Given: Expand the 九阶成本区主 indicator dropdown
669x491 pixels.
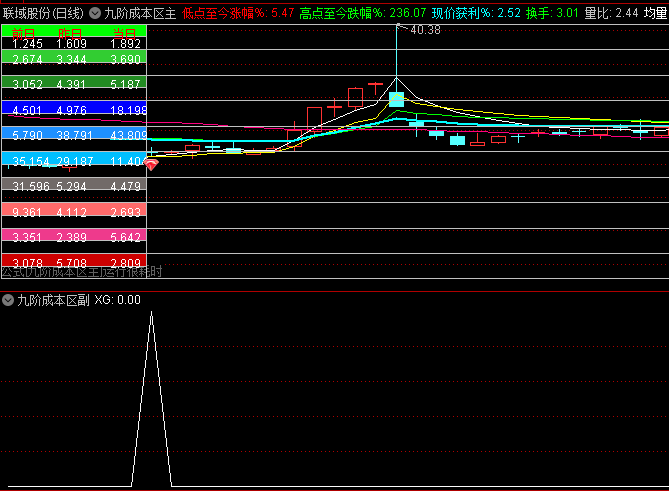Looking at the screenshot, I should [x=95, y=14].
